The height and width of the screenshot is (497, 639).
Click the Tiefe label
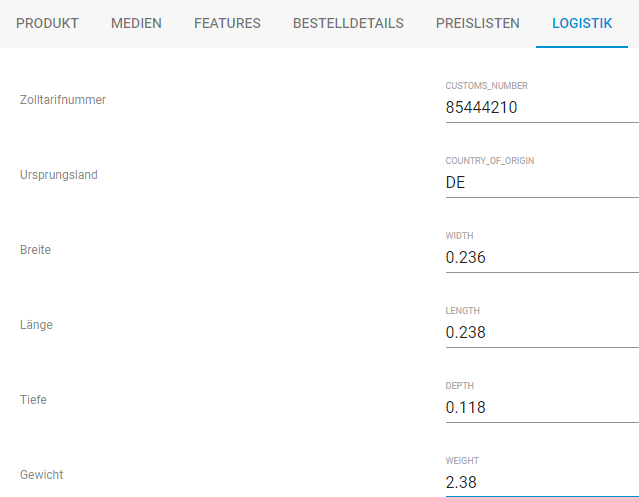pyautogui.click(x=33, y=400)
